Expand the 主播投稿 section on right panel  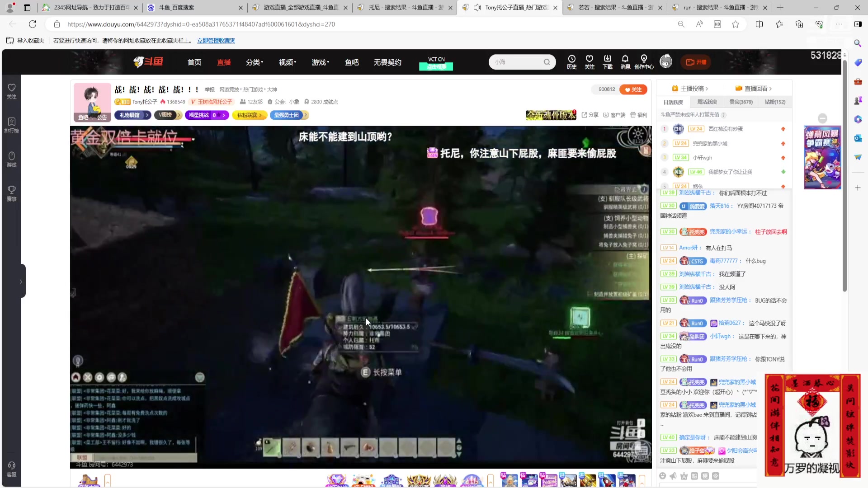(691, 89)
